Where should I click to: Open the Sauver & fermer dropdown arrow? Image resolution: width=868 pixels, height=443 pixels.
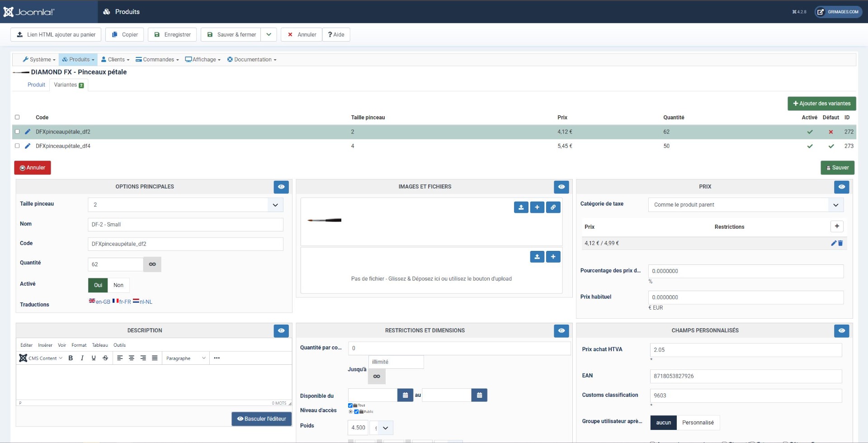269,35
